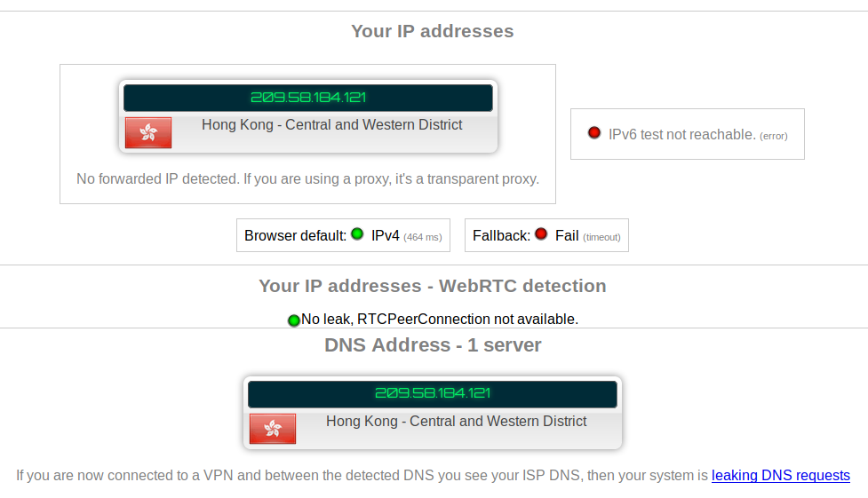Click the green Browser default IPv4 indicator
868x498 pixels.
click(357, 234)
